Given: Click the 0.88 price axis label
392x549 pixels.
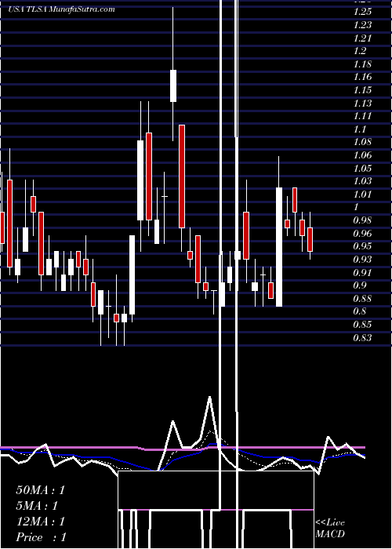Looking at the screenshot, I should click(362, 299).
